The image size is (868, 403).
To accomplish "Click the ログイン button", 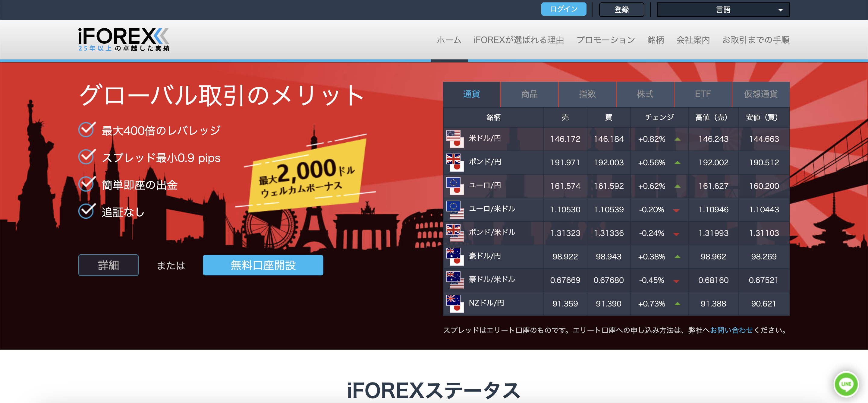I will pyautogui.click(x=563, y=9).
